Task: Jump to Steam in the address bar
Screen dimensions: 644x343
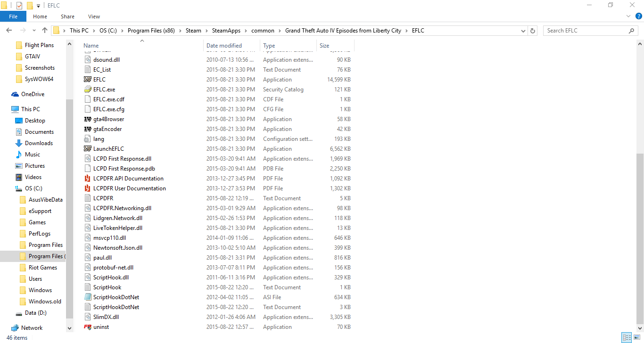Action: pos(193,31)
